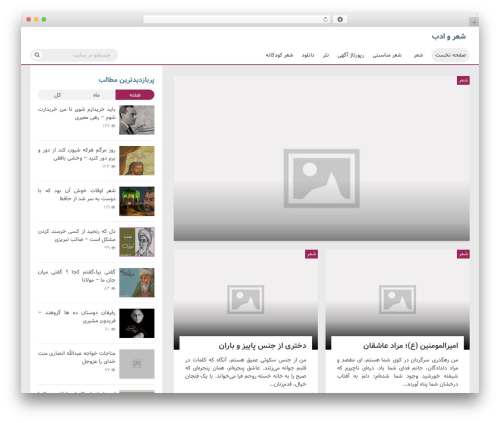This screenshot has height=423, width=500.
Task: Open sidebar link مناجات خواجه عبدالله انصاری
Action: [x=77, y=357]
